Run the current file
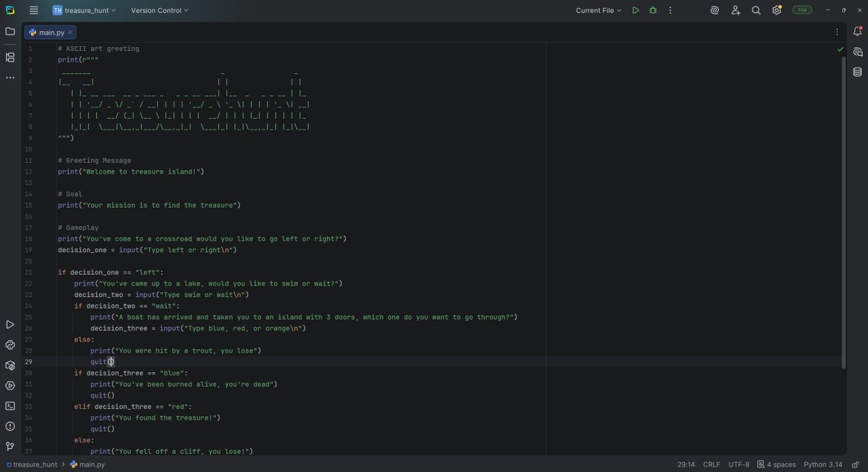The width and height of the screenshot is (868, 472). [x=635, y=10]
